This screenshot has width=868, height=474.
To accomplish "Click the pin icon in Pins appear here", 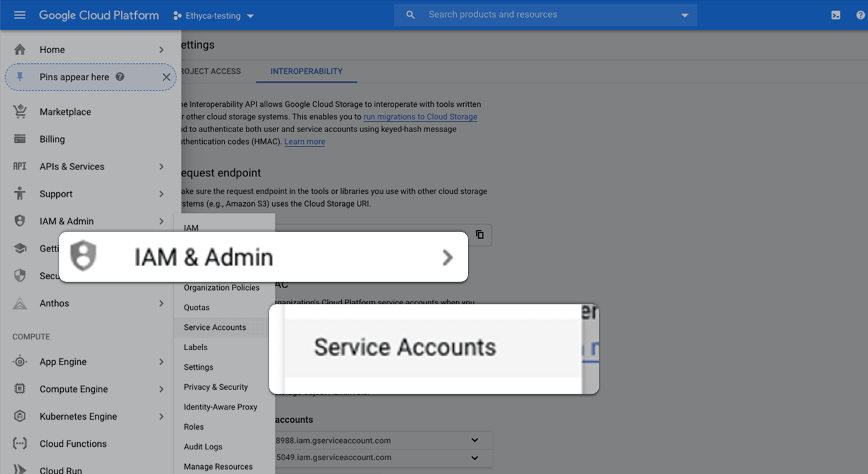I will pyautogui.click(x=20, y=76).
